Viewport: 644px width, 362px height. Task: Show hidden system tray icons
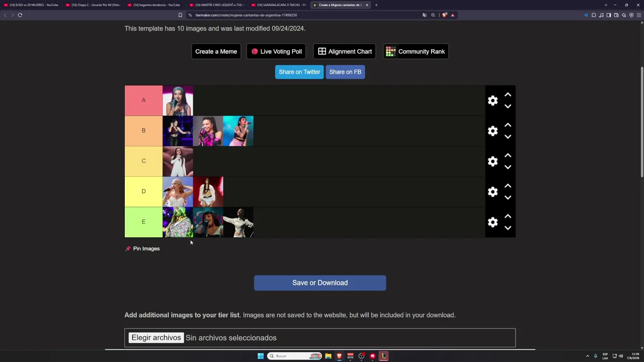pyautogui.click(x=587, y=356)
